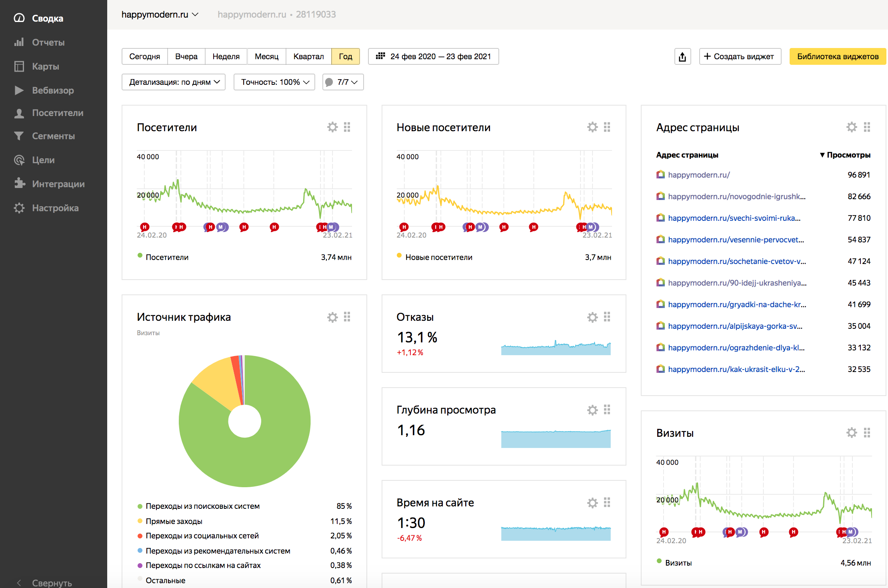Open Отчеты menu in sidebar

click(x=48, y=42)
